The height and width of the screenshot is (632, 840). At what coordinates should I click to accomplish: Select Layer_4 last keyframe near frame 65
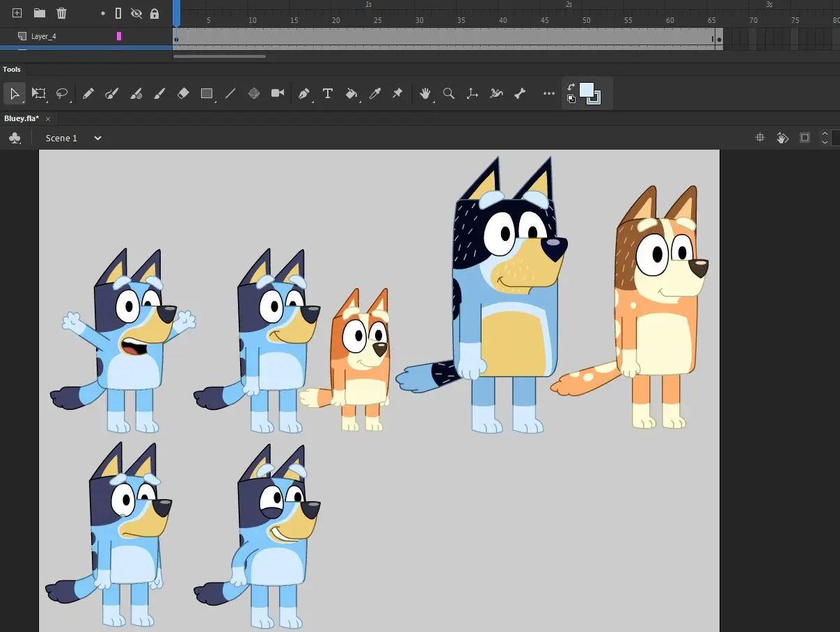coord(719,39)
